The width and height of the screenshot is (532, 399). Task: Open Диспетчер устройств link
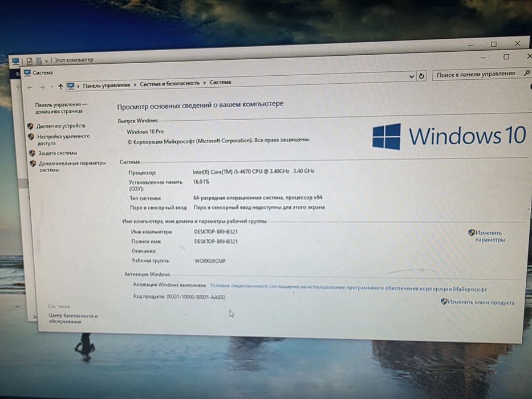click(61, 126)
